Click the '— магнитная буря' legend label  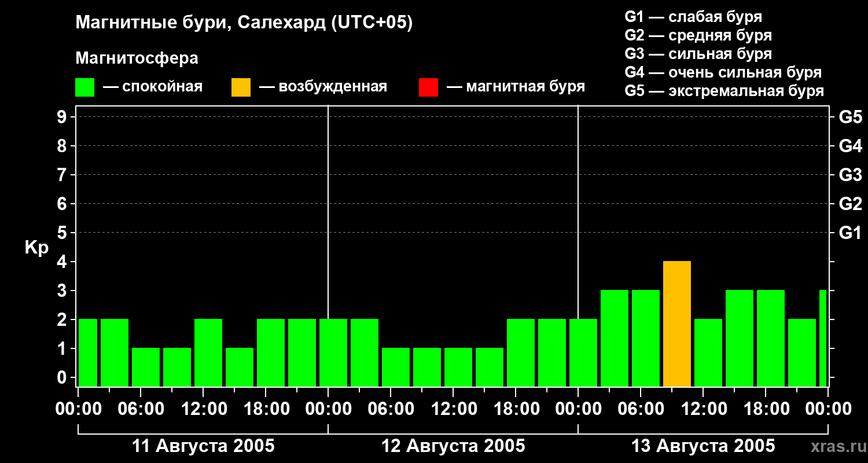[516, 87]
